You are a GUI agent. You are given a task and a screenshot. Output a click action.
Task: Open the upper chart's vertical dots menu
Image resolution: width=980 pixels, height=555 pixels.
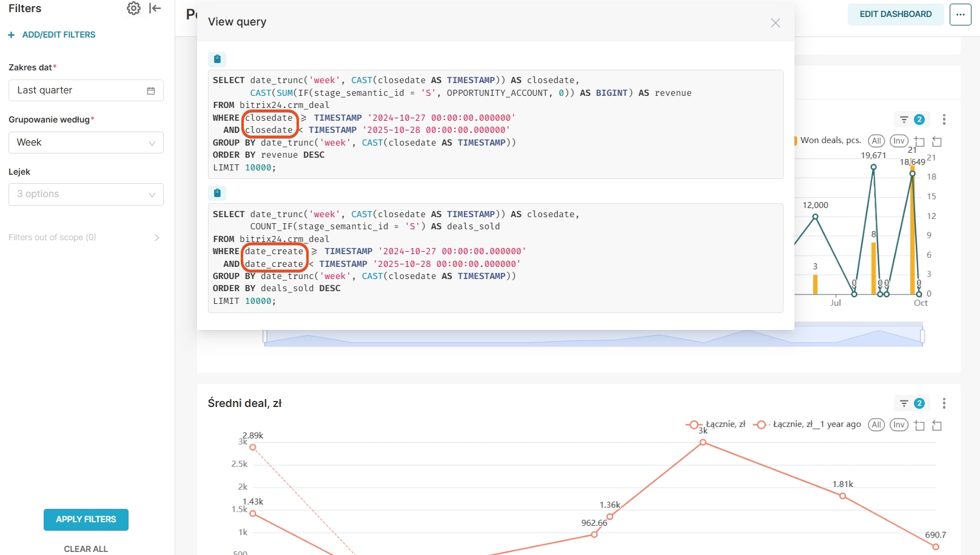[944, 119]
